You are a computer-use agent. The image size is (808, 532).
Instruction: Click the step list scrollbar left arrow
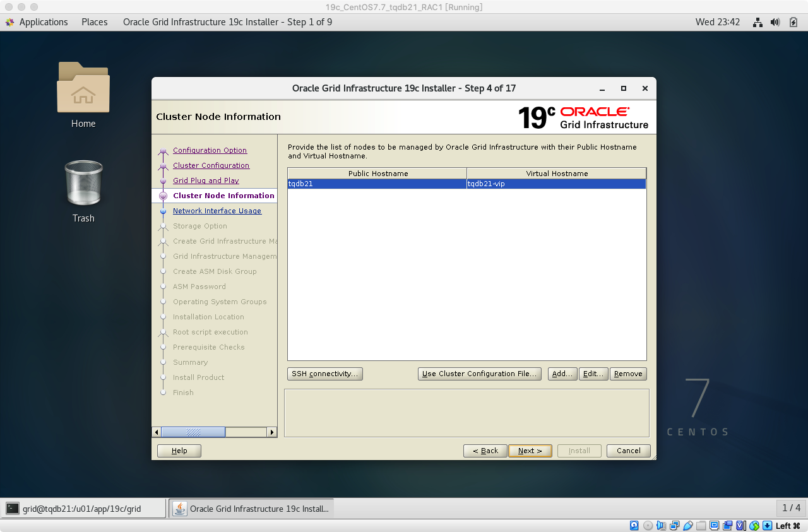click(157, 432)
